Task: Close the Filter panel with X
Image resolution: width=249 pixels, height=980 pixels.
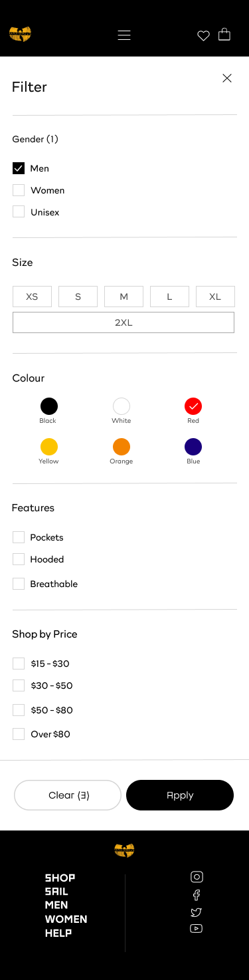Action: 227,78
